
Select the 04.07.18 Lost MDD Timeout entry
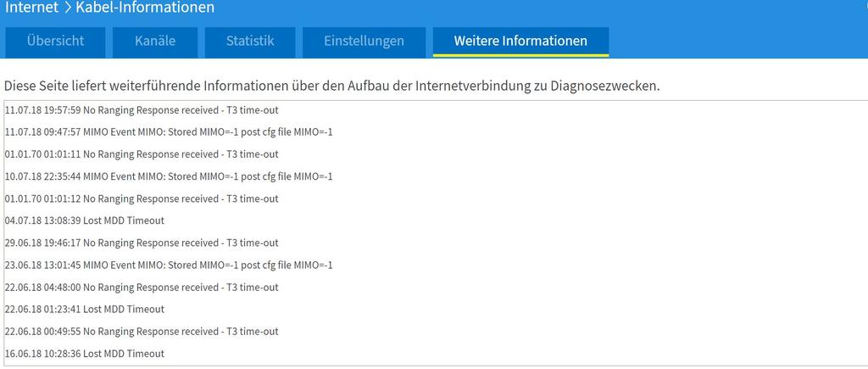[x=85, y=221]
